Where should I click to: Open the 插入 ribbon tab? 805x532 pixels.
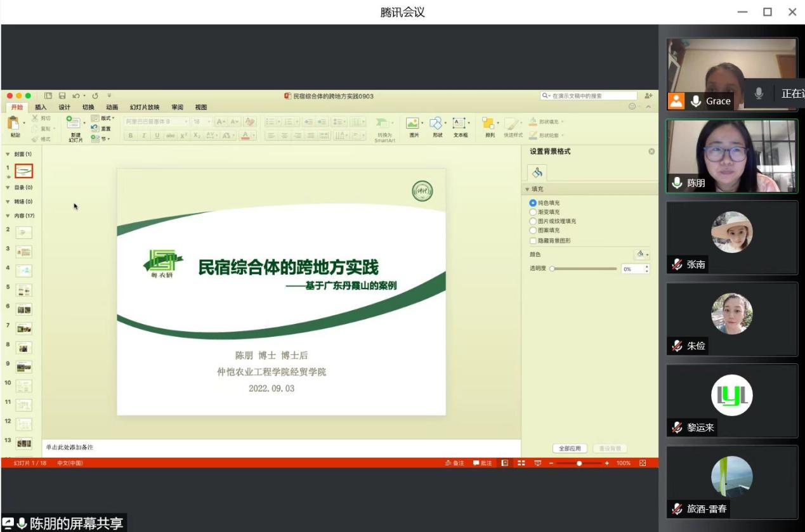click(41, 107)
